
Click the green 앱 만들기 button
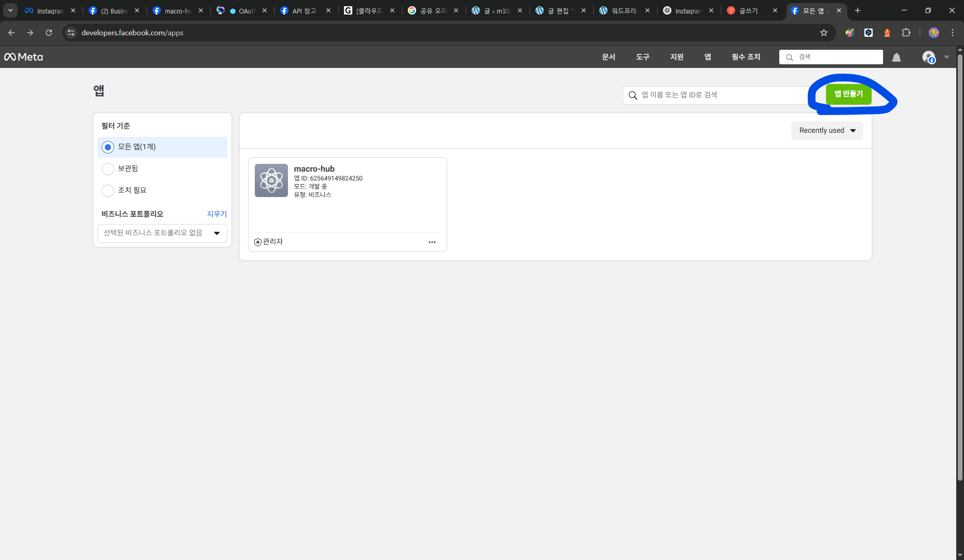coord(848,94)
